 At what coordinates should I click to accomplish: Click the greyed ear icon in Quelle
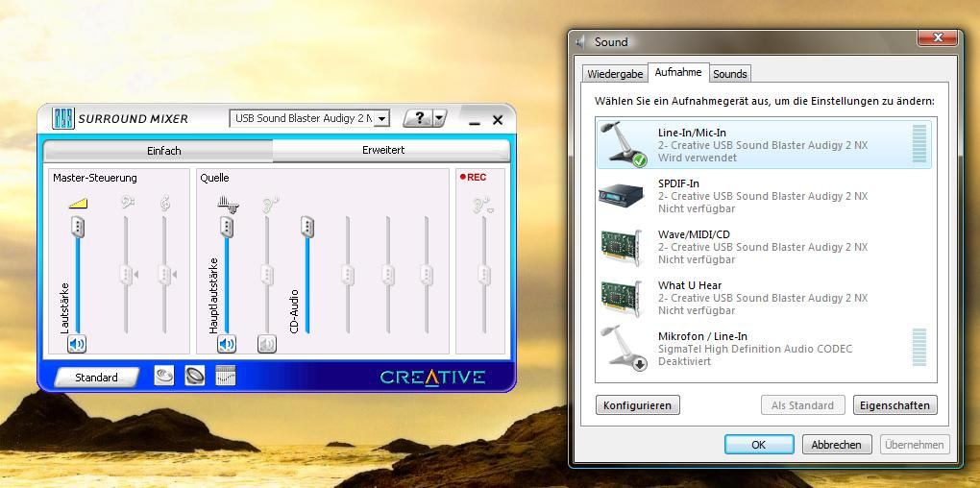click(x=270, y=205)
